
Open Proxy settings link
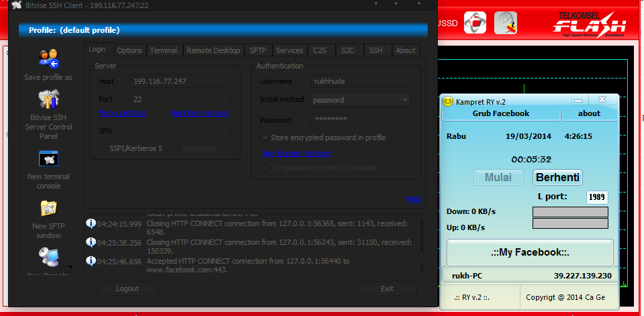point(123,113)
